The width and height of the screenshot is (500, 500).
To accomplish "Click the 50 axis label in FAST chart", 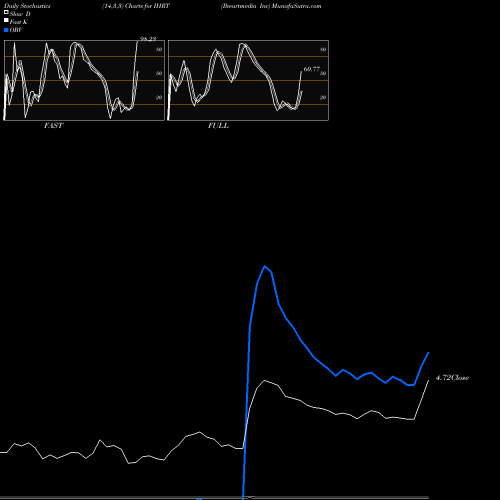I will pos(159,73).
